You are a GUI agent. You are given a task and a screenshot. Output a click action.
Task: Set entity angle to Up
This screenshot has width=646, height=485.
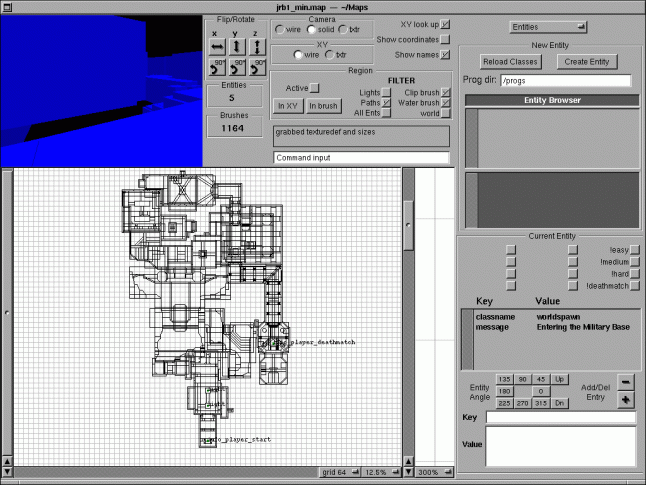(559, 379)
